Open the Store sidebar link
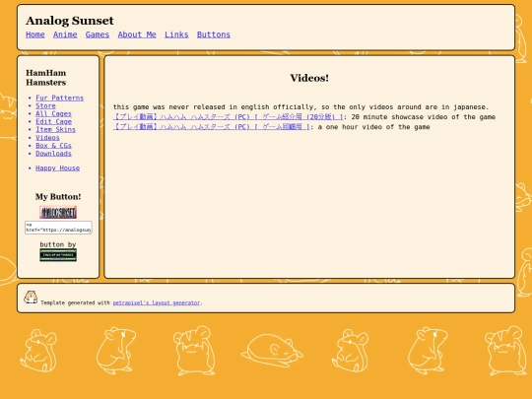Viewport: 532px width, 399px height. pyautogui.click(x=45, y=105)
